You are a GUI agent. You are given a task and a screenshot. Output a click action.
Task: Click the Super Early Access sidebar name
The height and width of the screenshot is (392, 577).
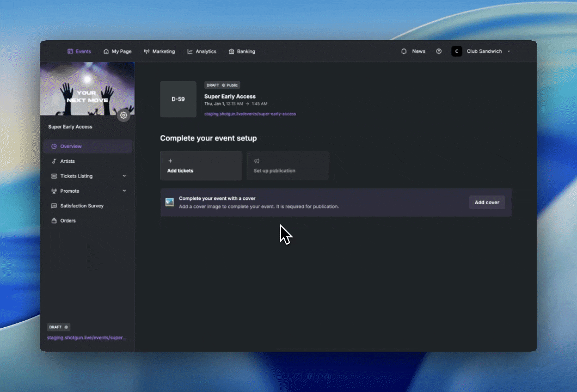[70, 127]
